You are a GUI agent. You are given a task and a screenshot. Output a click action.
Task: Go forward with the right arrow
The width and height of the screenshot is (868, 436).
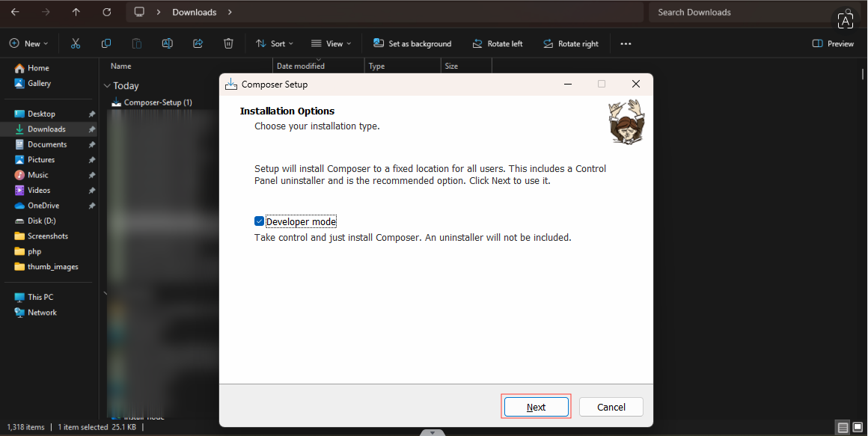(x=46, y=12)
